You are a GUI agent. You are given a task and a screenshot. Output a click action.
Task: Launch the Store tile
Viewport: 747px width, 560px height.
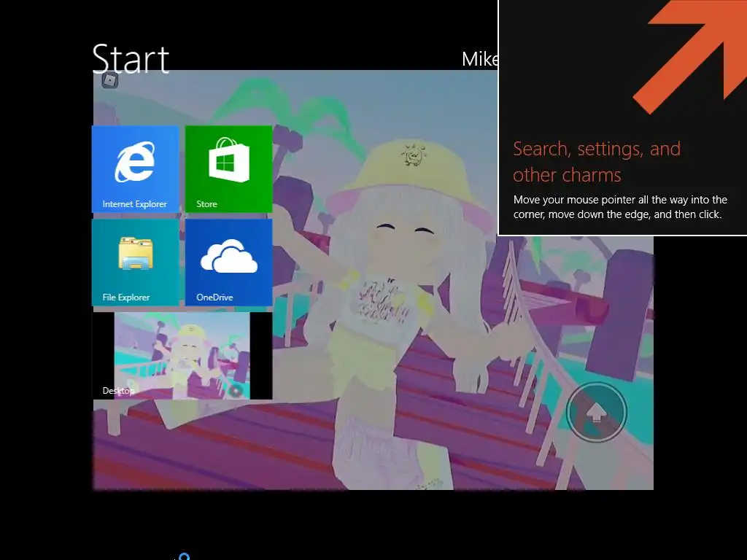[x=228, y=168]
